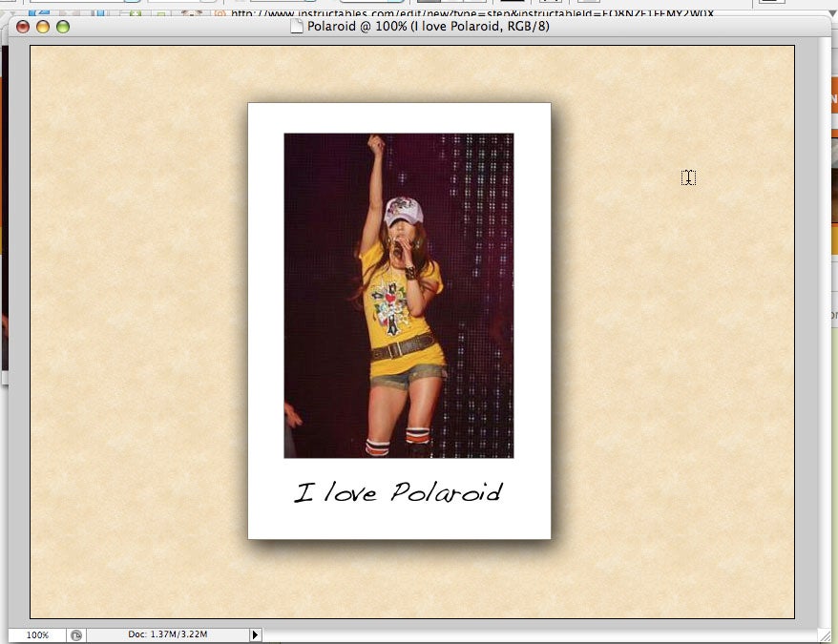Image resolution: width=838 pixels, height=644 pixels.
Task: Zoom the Polaroid window with the green button
Action: point(63,26)
